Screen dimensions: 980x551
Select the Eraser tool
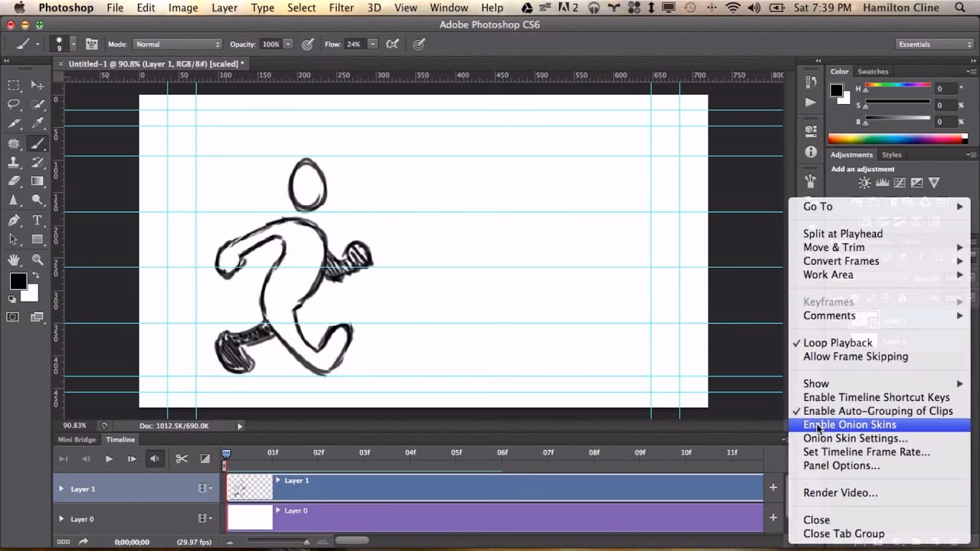tap(14, 181)
